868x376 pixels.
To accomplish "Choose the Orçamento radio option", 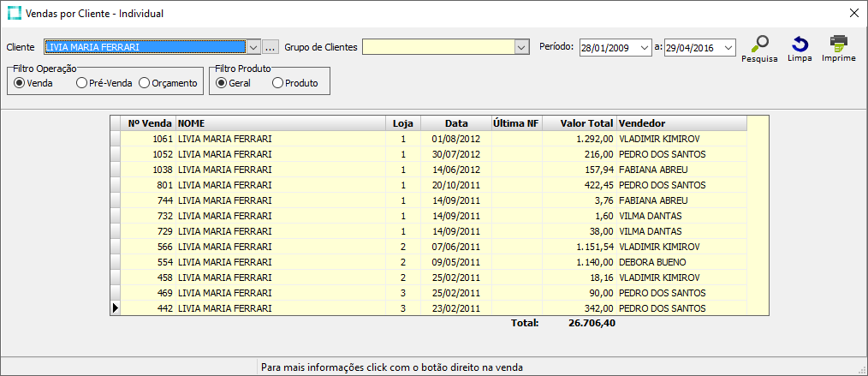I will click(144, 83).
